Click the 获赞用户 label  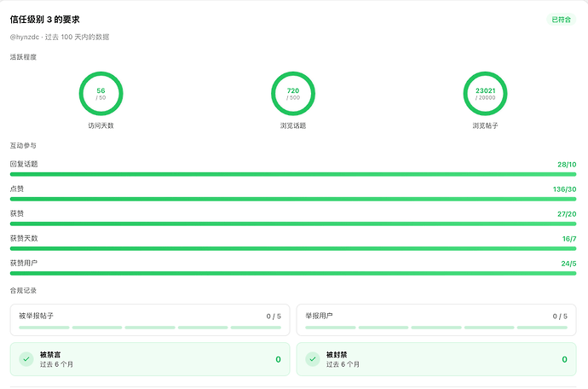tap(24, 264)
